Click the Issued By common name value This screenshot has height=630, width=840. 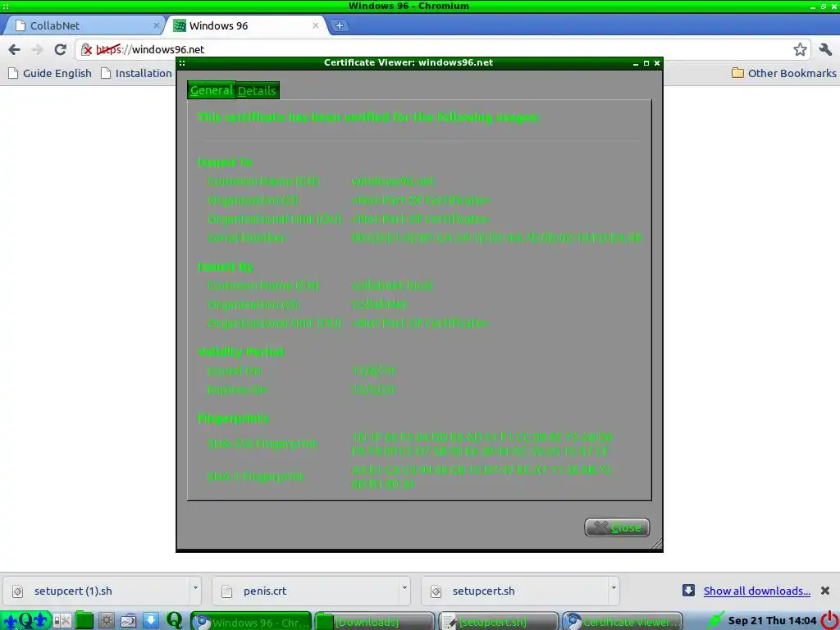392,285
